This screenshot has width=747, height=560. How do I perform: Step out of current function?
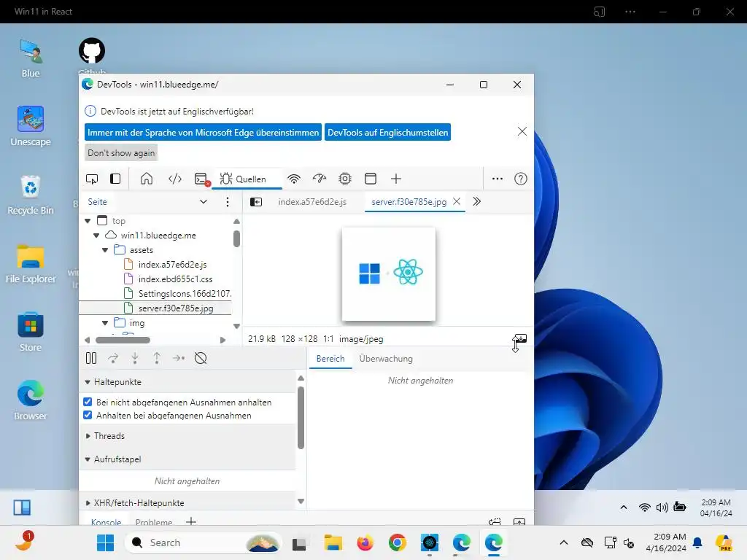pos(157,358)
